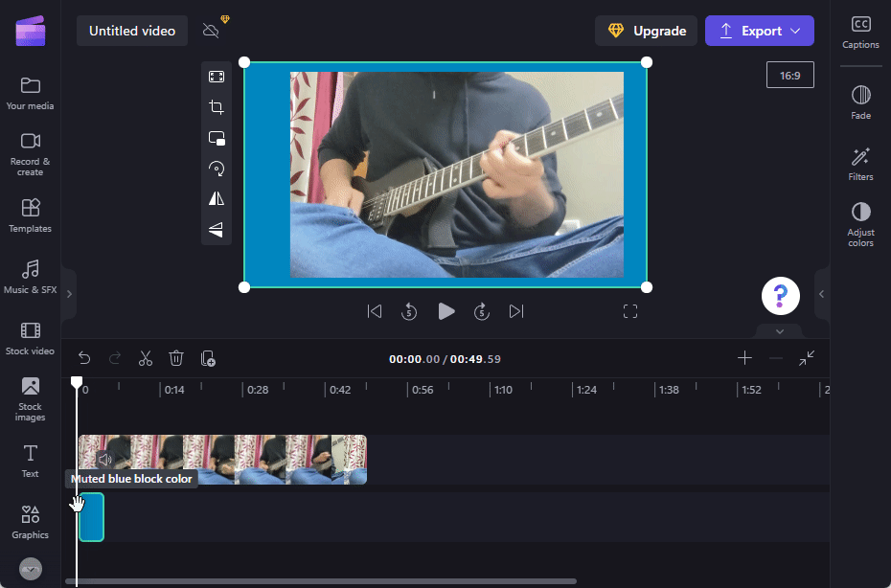Delete clip using the trash icon
This screenshot has height=588, width=891.
176,358
